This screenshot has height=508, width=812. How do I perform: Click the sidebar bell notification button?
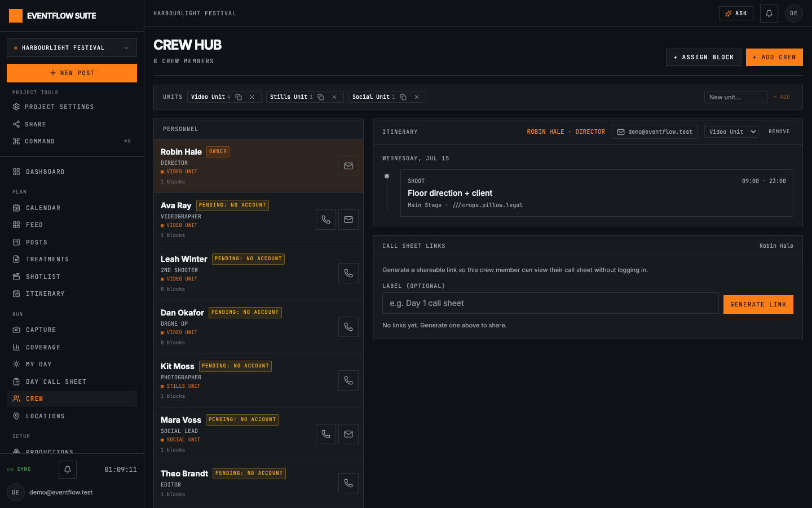click(x=68, y=470)
